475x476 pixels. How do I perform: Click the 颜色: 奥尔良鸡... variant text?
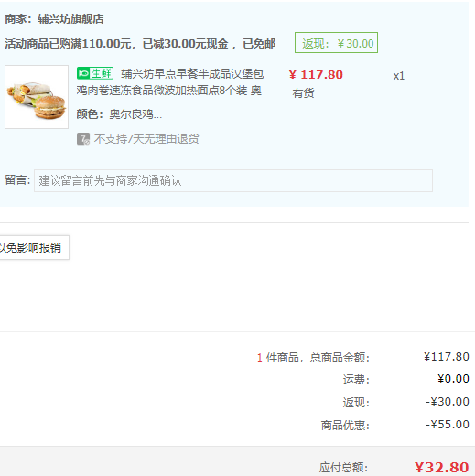(x=119, y=114)
